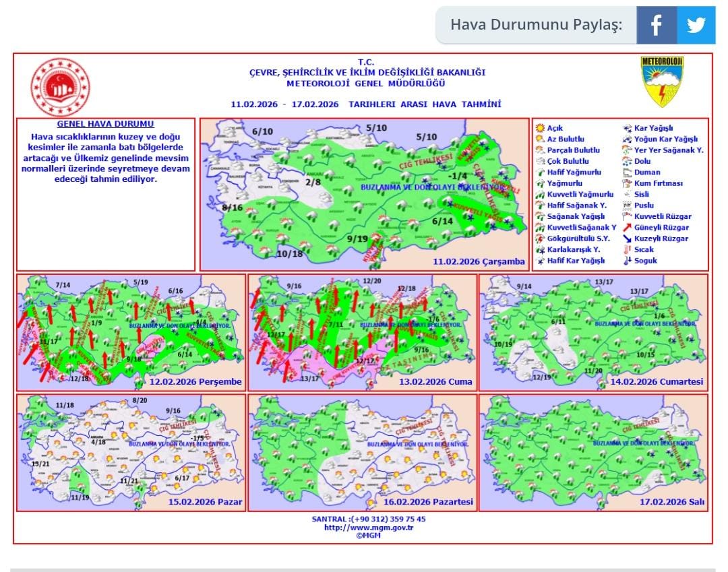Click the Güneyli Rüzgar red arrow icon
The image size is (728, 572).
click(627, 228)
